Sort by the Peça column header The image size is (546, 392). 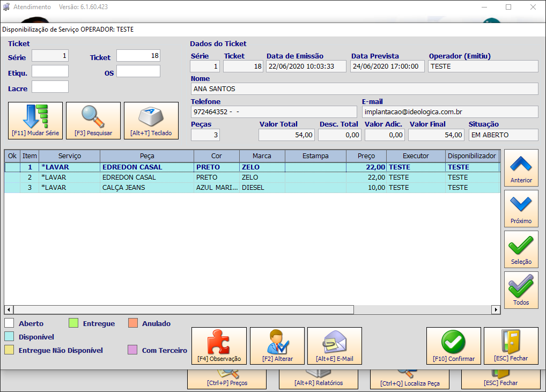[x=147, y=156]
